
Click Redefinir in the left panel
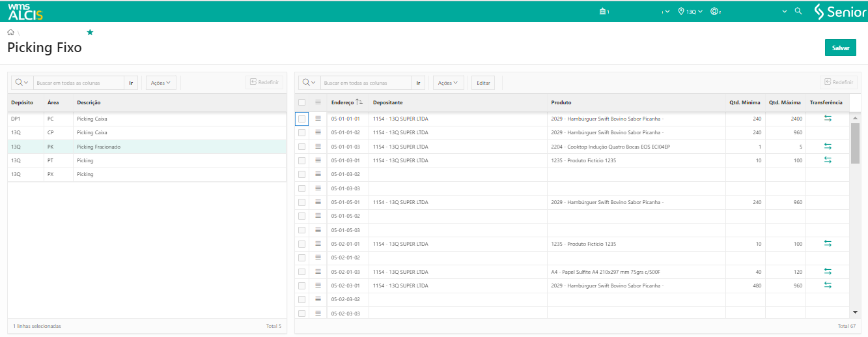(x=264, y=82)
